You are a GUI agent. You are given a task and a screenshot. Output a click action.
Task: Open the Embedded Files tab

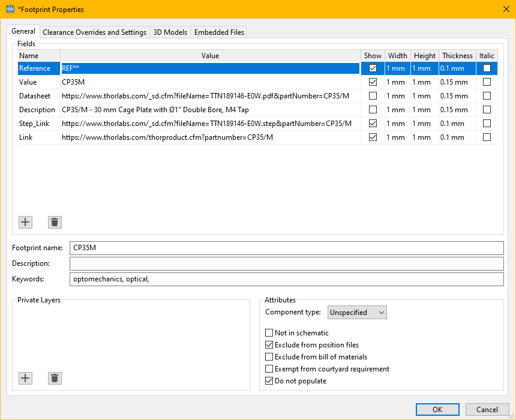coord(219,32)
